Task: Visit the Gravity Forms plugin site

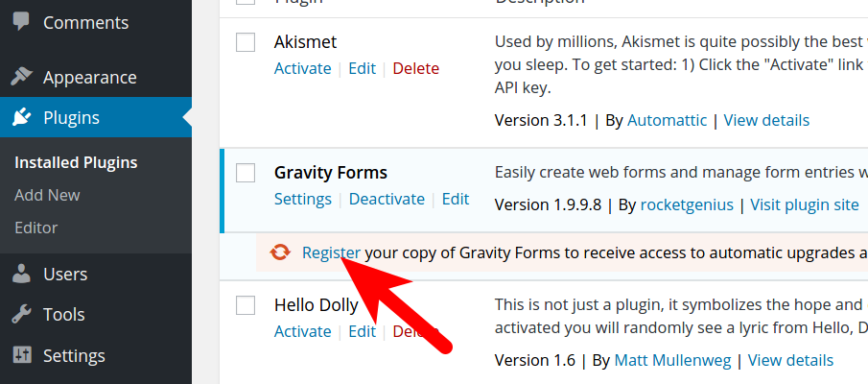Action: [804, 204]
